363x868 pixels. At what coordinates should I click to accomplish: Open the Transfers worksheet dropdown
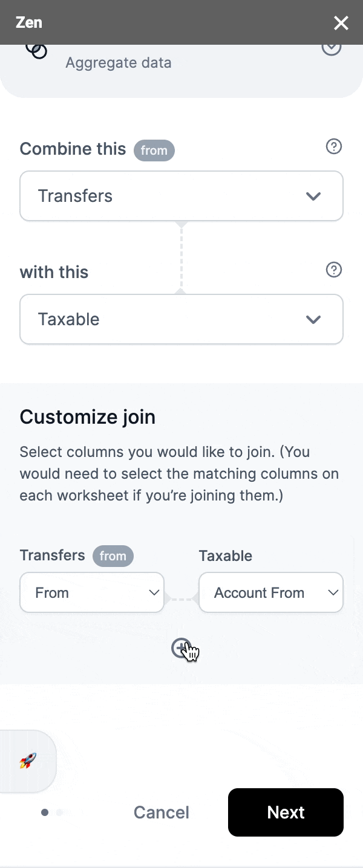click(x=181, y=196)
